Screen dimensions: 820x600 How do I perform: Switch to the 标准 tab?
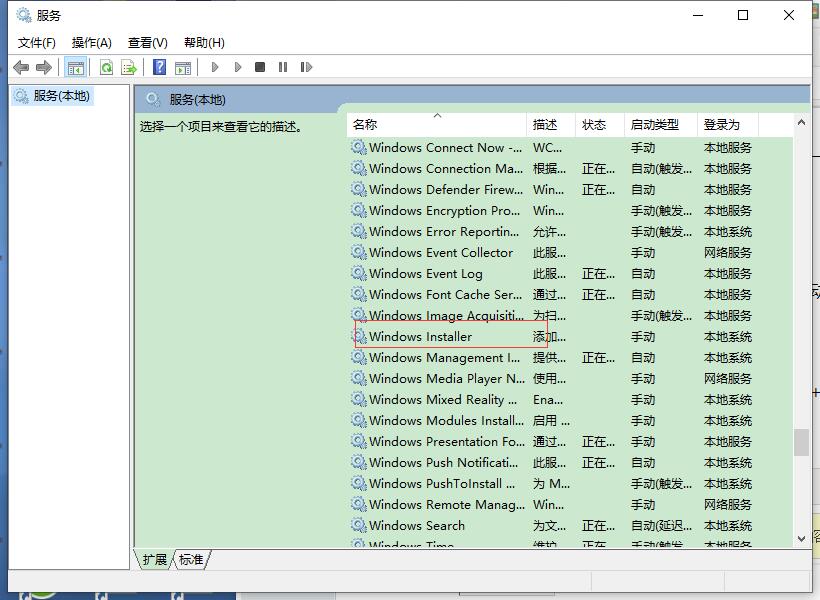191,560
